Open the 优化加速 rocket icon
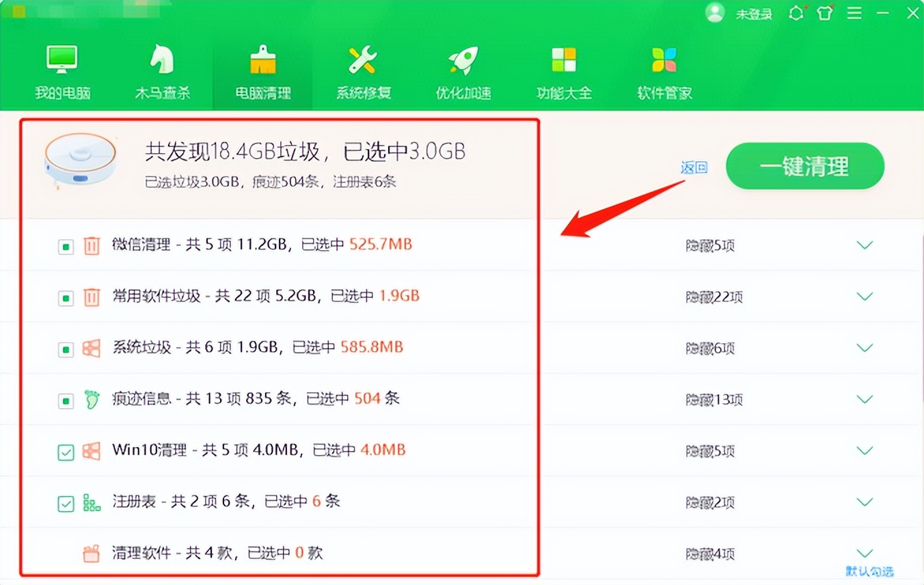Viewport: 924px width, 585px height. tap(463, 60)
